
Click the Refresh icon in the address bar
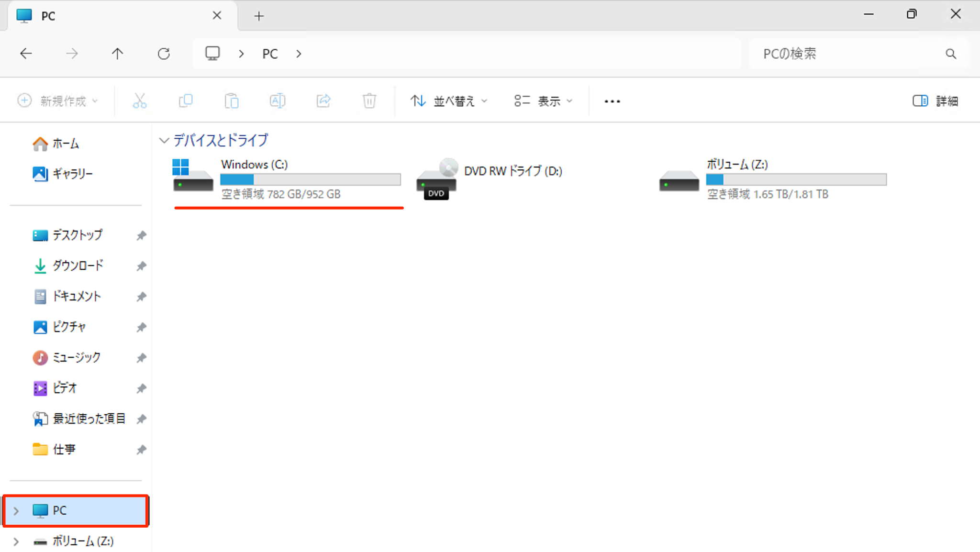[x=164, y=53]
